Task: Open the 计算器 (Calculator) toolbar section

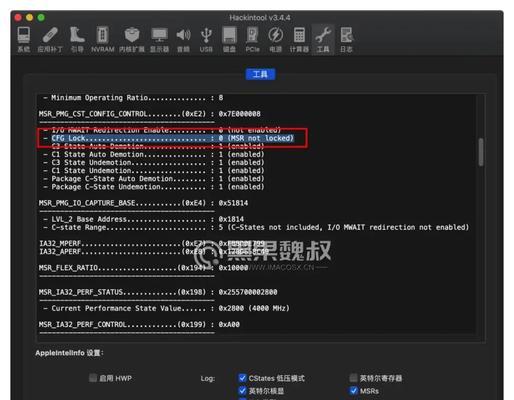Action: (x=299, y=39)
